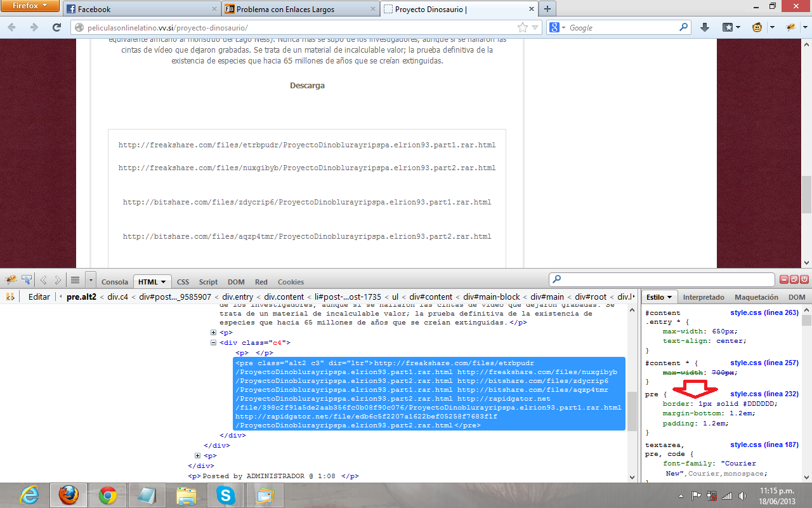Click the Google search magnifier icon
The height and width of the screenshot is (508, 812).
(684, 28)
